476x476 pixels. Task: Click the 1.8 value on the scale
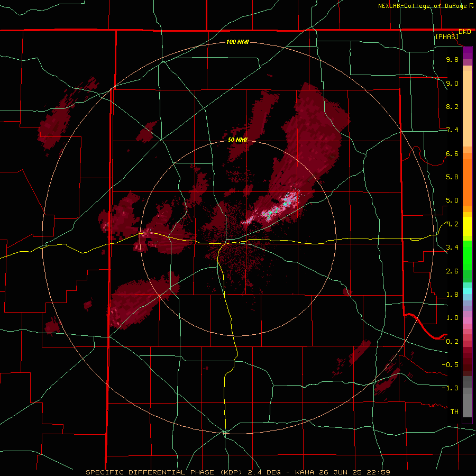tap(452, 295)
